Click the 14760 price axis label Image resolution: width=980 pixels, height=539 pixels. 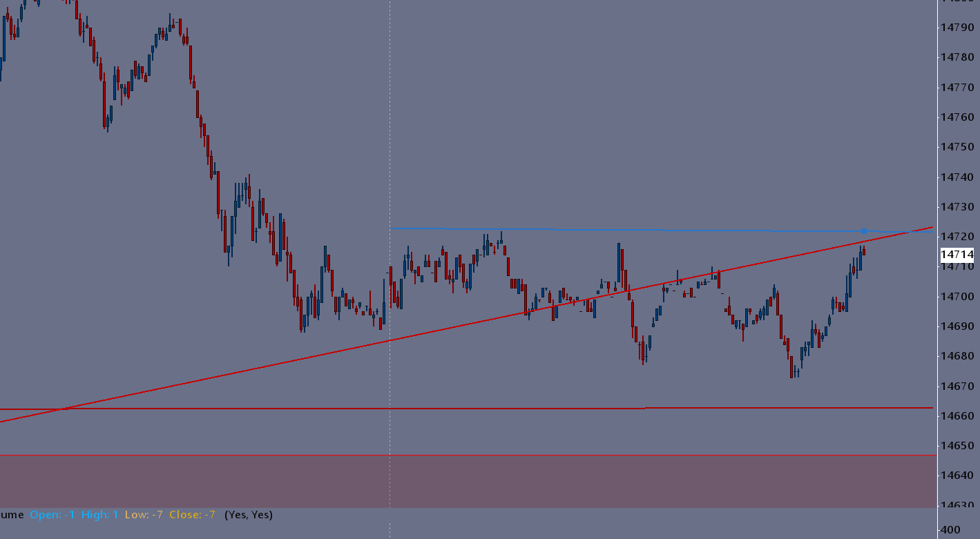(957, 117)
